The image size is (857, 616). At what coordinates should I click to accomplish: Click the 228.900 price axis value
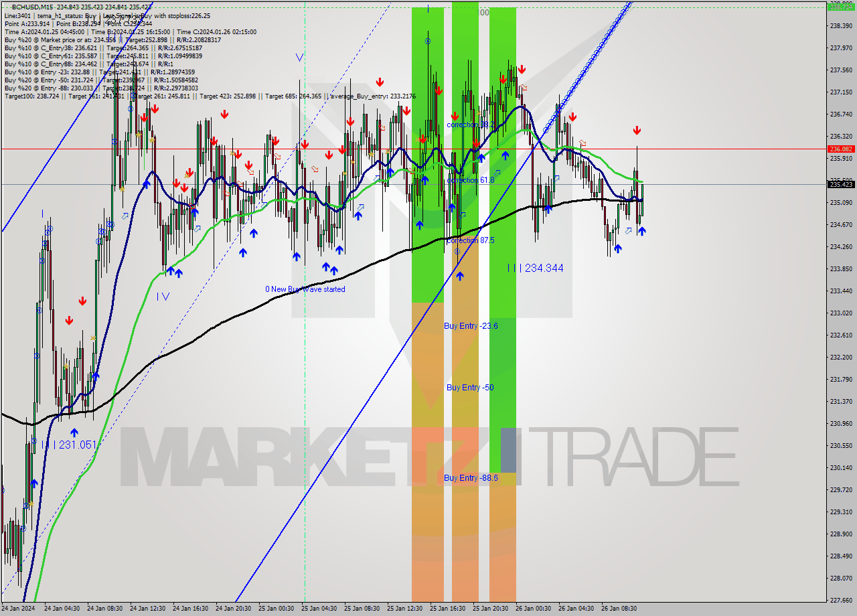pos(841,534)
